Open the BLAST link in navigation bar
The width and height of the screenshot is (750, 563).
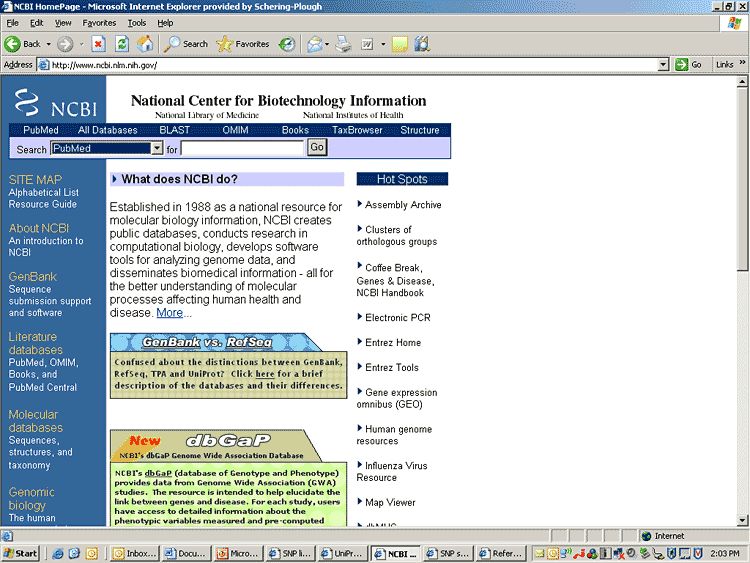pyautogui.click(x=175, y=130)
